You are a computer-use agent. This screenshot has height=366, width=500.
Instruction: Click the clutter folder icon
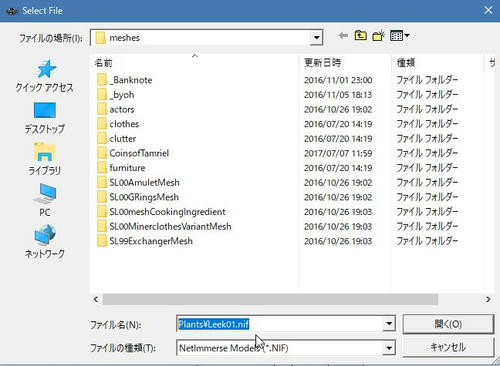(102, 139)
